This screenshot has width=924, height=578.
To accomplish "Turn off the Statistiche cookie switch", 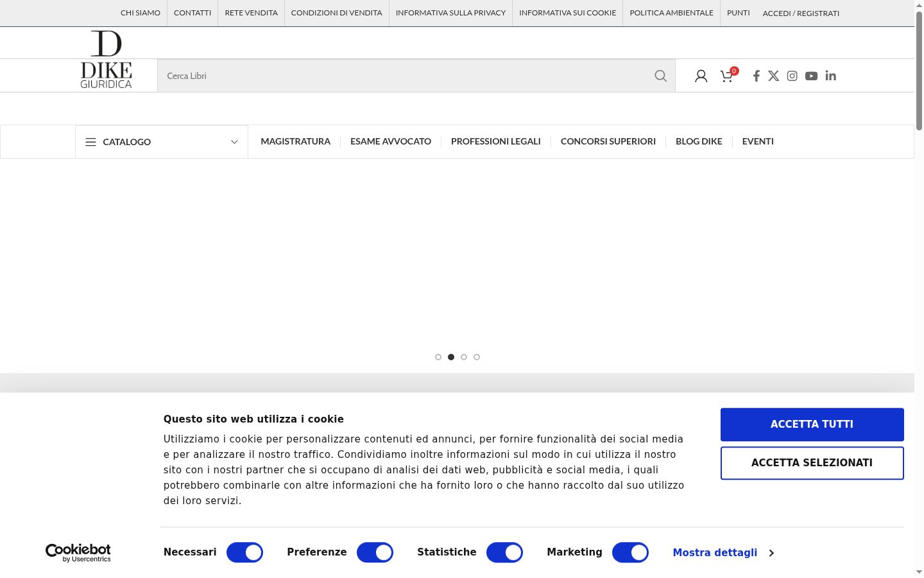I will [x=504, y=552].
